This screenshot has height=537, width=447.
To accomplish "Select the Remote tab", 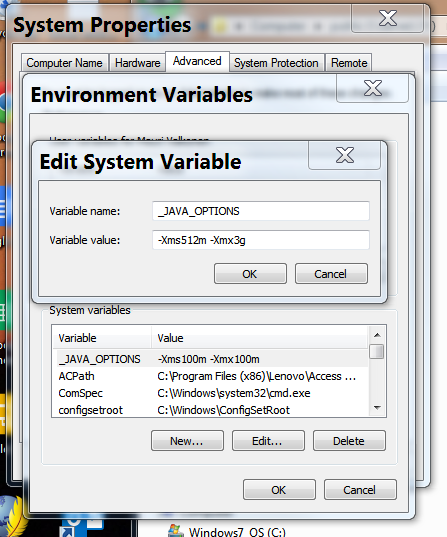I will pos(349,63).
